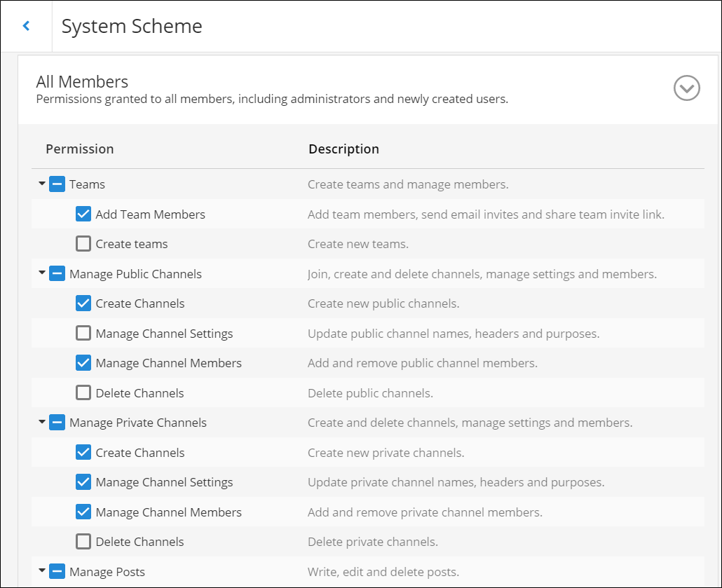
Task: Collapse the Manage Public Channels group arrow
Action: click(x=42, y=273)
